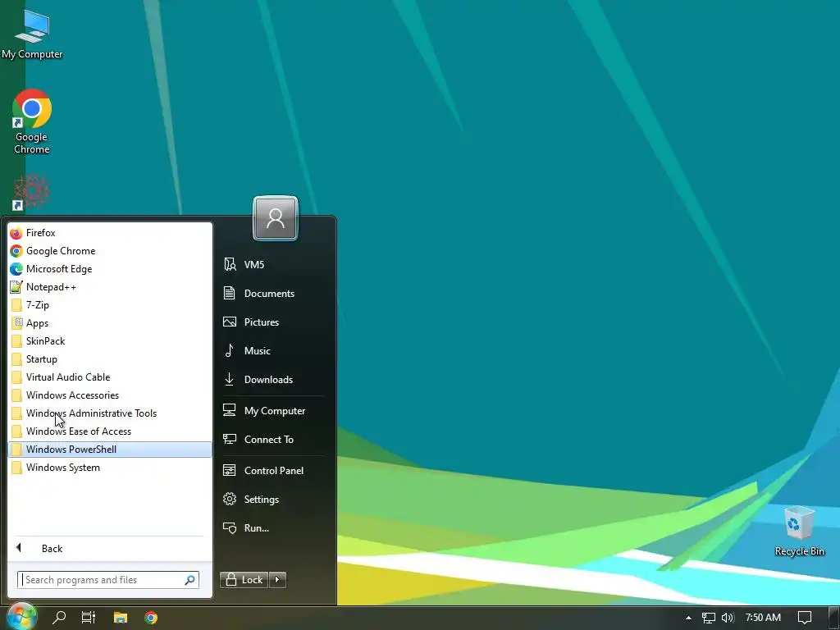This screenshot has width=840, height=630.
Task: Open the VM5 user folder
Action: tap(273, 265)
